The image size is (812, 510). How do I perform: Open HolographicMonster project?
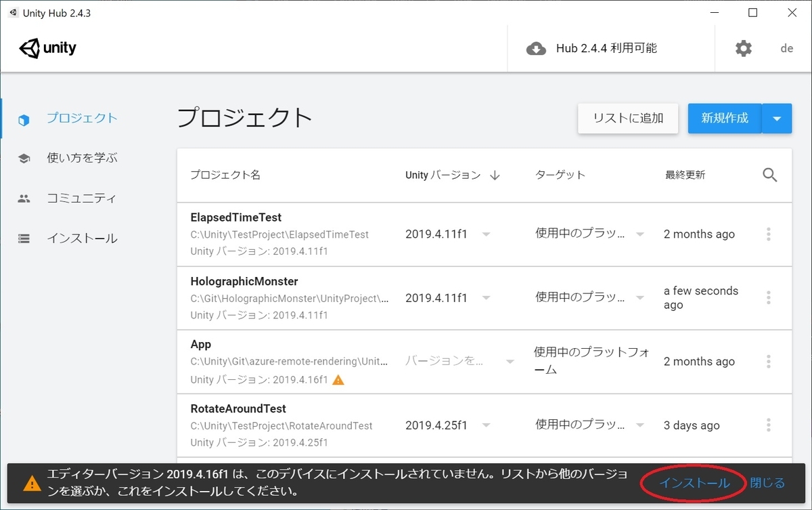(484, 298)
